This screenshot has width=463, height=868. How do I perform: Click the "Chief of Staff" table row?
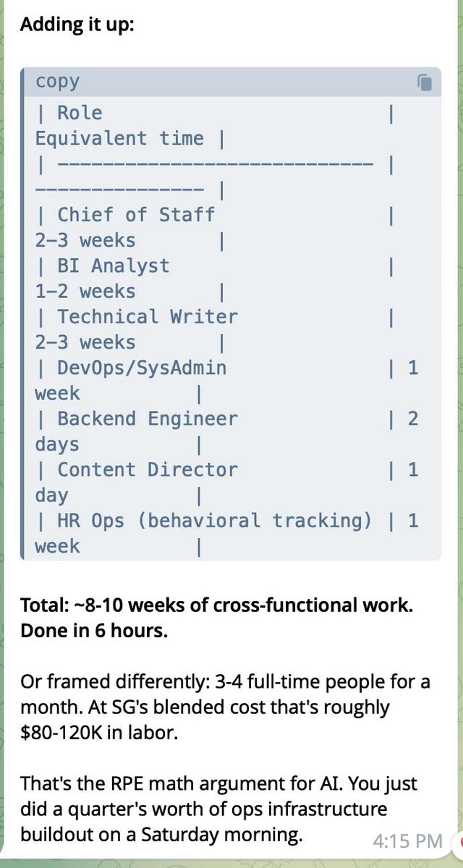click(x=136, y=215)
